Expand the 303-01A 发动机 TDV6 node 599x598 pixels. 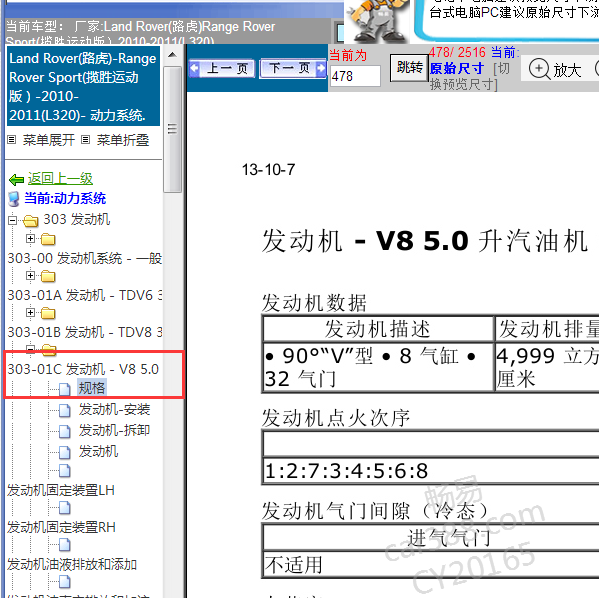[x=30, y=276]
